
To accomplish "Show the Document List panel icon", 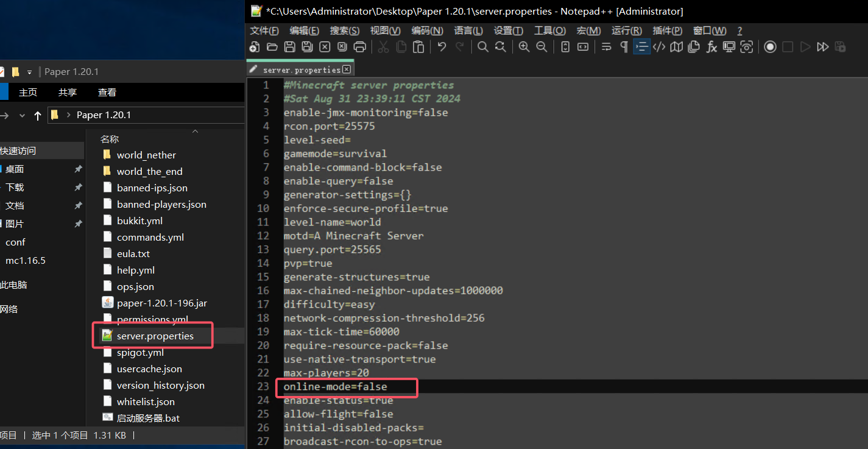I will (x=694, y=47).
